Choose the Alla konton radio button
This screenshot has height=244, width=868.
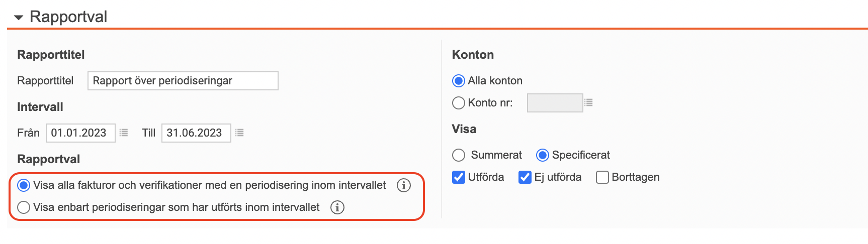point(459,81)
